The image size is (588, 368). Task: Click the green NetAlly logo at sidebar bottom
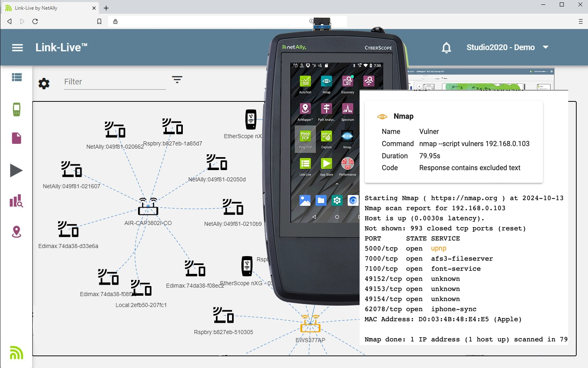(16, 353)
